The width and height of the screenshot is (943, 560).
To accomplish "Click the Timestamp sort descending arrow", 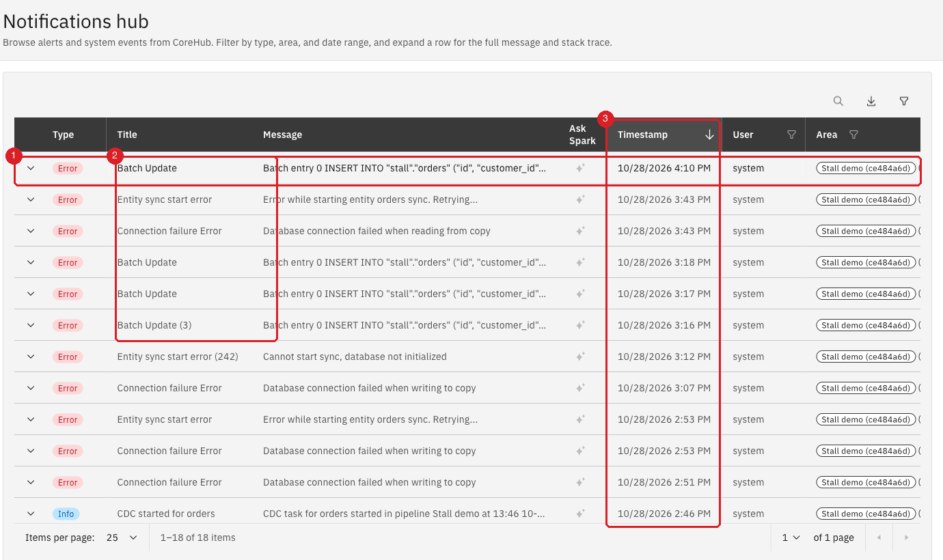I will pos(709,135).
